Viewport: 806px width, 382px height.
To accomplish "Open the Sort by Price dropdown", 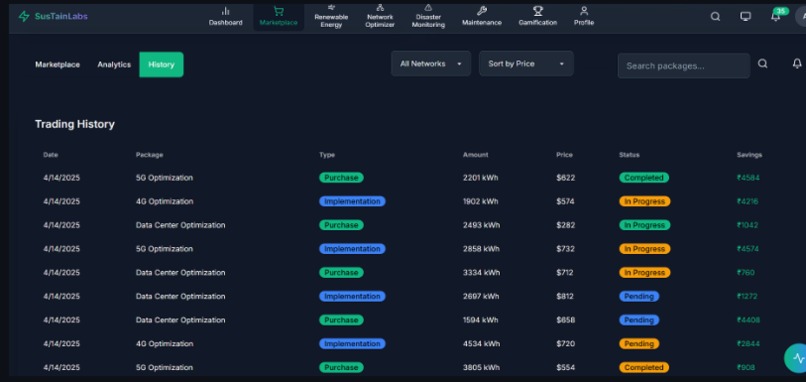I will 526,64.
